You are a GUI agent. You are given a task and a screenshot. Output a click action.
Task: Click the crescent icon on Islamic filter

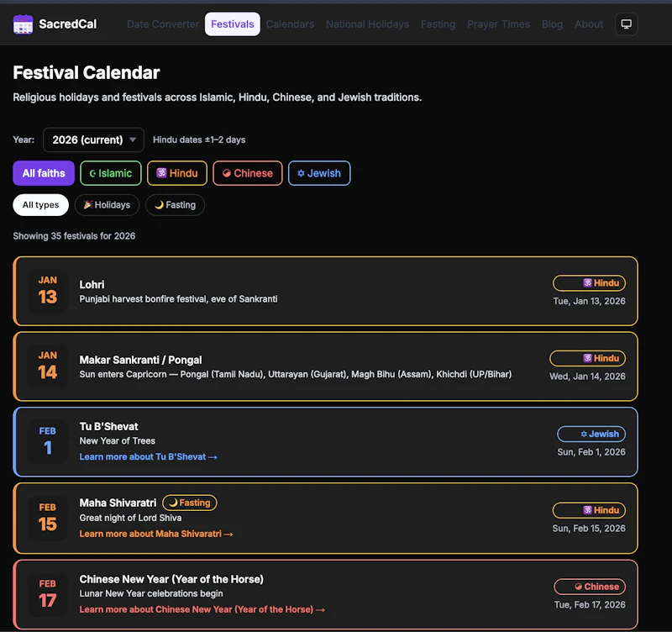click(x=92, y=173)
